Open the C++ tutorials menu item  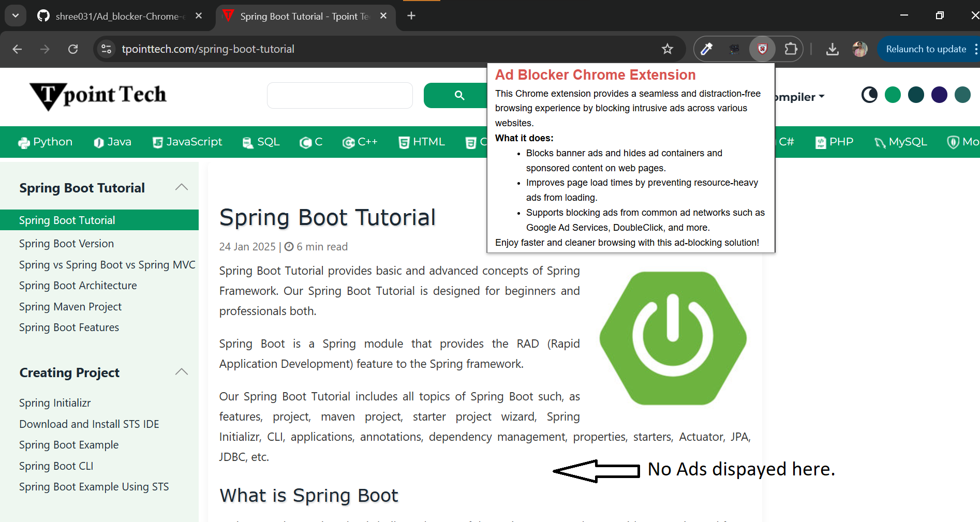(x=360, y=142)
